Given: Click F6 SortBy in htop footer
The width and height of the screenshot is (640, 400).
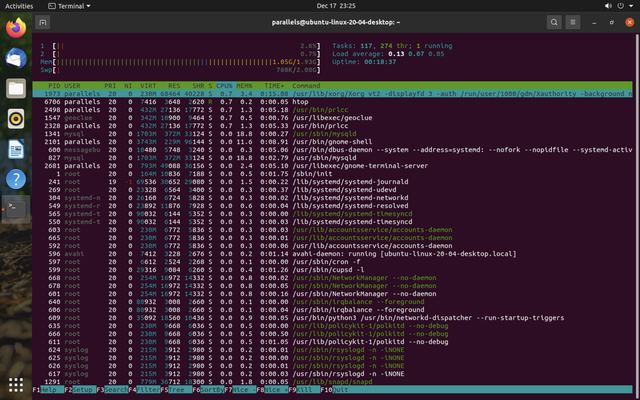Looking at the screenshot, I should coord(208,390).
